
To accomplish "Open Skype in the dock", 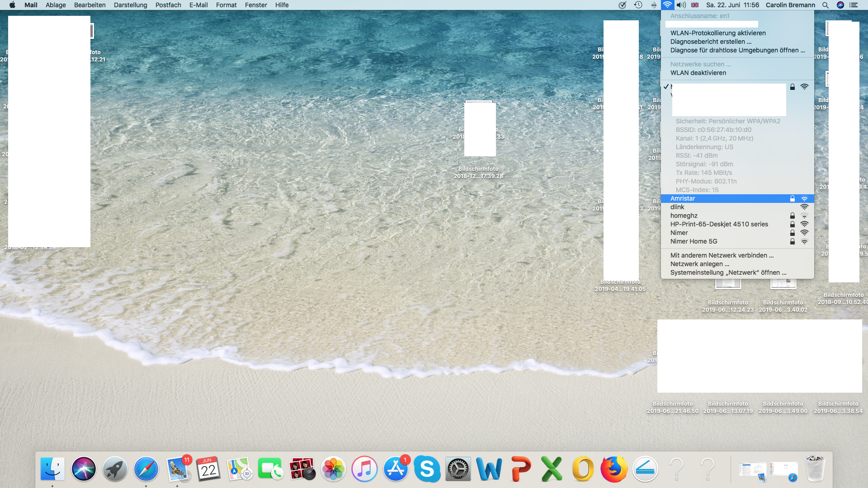I will point(427,469).
